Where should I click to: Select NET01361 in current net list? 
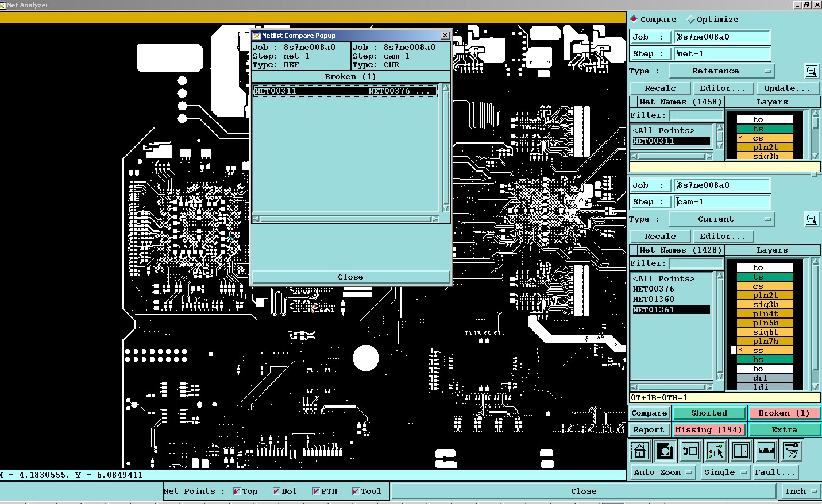point(671,310)
